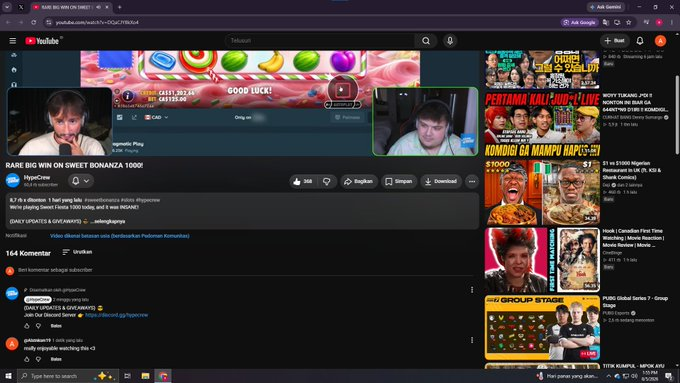The image size is (680, 383).
Task: Click taskbar weather 'Hari panas yang akan' widget
Action: coord(568,376)
